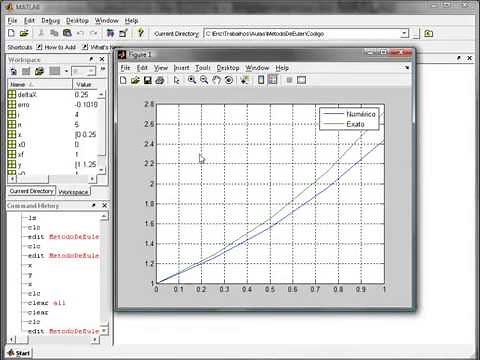Select the Rotate 3D tool
The height and width of the screenshot is (360, 480).
tap(229, 80)
